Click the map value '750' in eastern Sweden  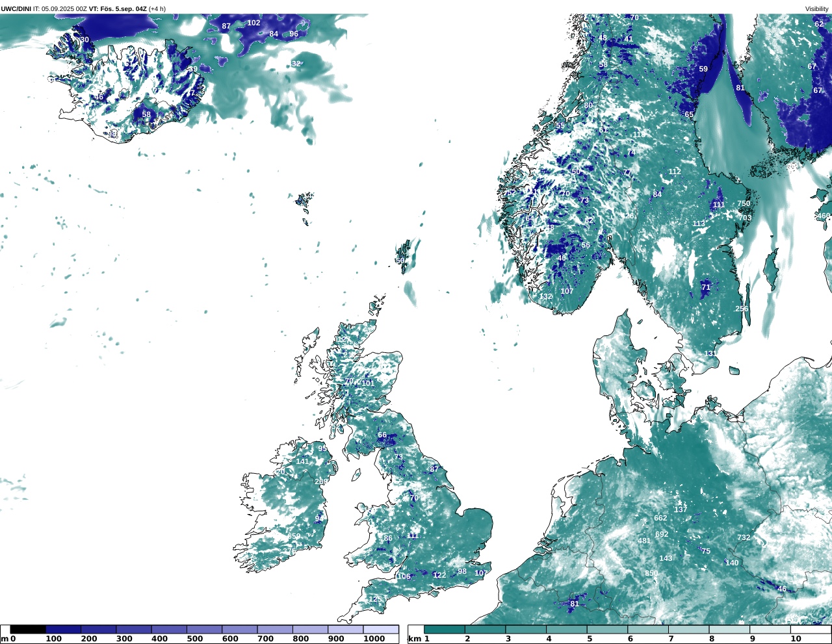tap(744, 203)
